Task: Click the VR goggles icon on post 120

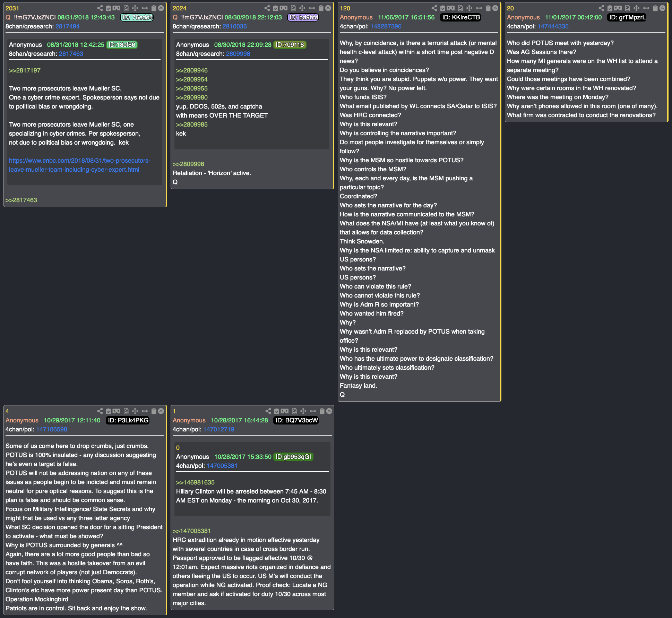Action: 451,8
